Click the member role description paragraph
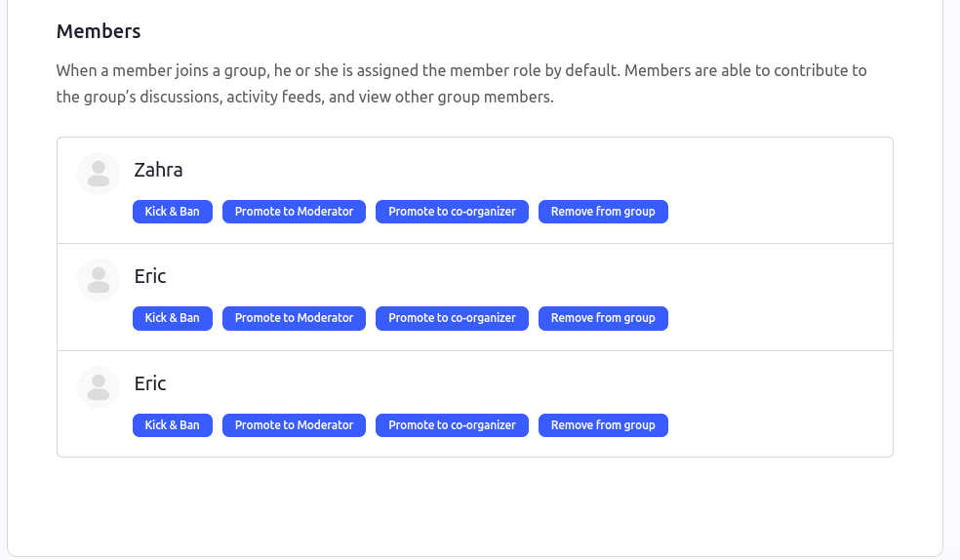The height and width of the screenshot is (560, 960). (x=461, y=84)
